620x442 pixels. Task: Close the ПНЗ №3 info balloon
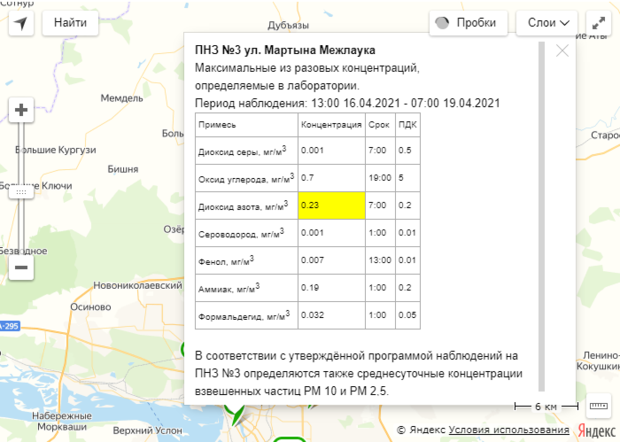click(x=561, y=50)
